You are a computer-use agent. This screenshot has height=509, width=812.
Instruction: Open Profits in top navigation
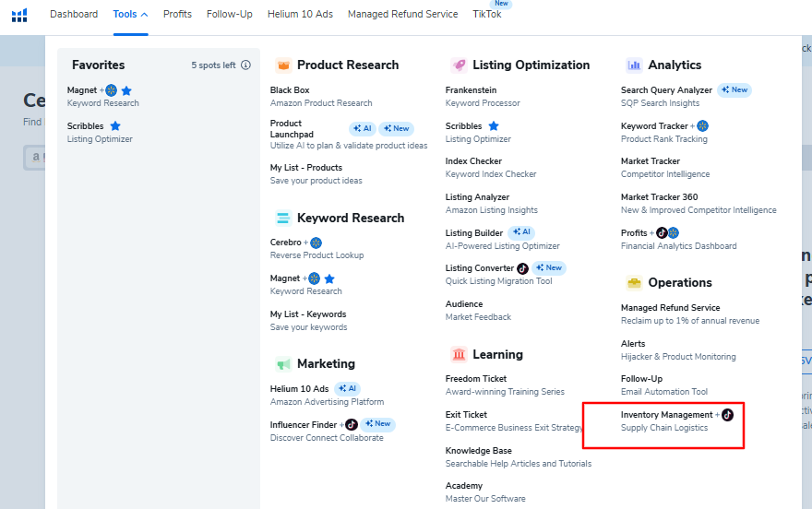coord(177,15)
